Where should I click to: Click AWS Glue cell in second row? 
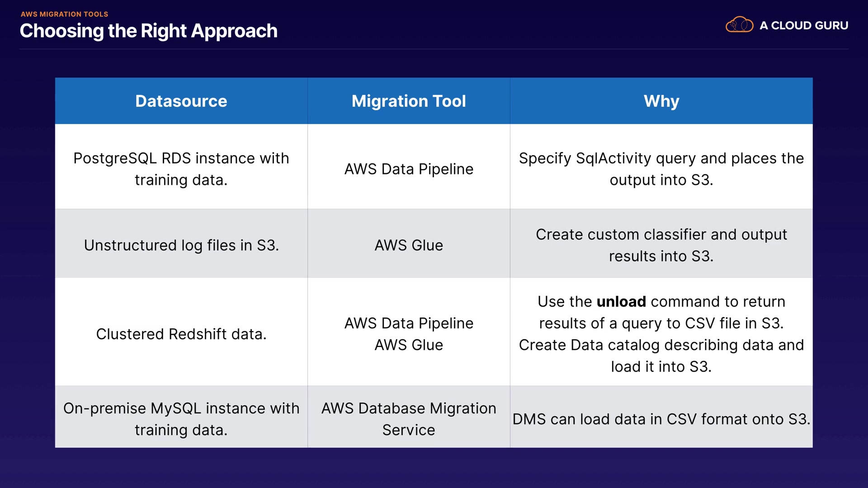point(409,245)
